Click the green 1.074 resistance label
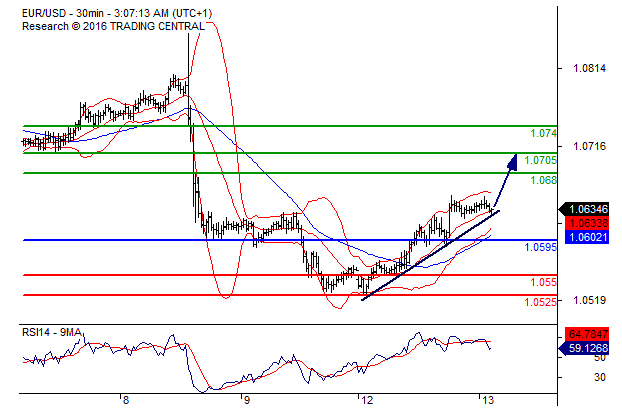Viewport: 622px width, 411px height. [543, 133]
